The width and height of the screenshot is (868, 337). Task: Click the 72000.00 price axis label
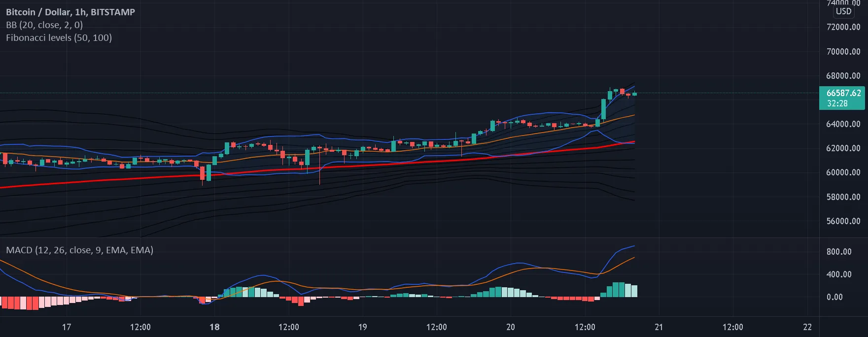[x=843, y=27]
